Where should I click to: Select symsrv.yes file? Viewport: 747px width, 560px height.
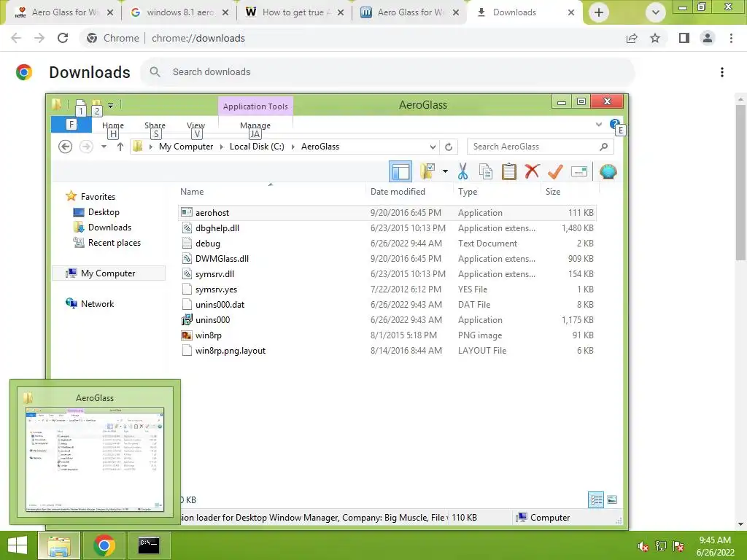(387, 289)
